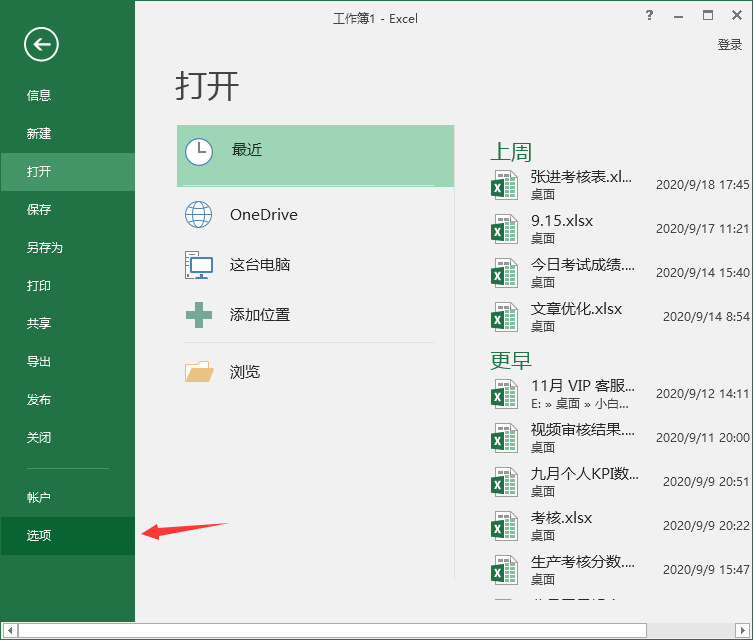Select the 导出 menu item
The height and width of the screenshot is (640, 753).
coord(39,362)
